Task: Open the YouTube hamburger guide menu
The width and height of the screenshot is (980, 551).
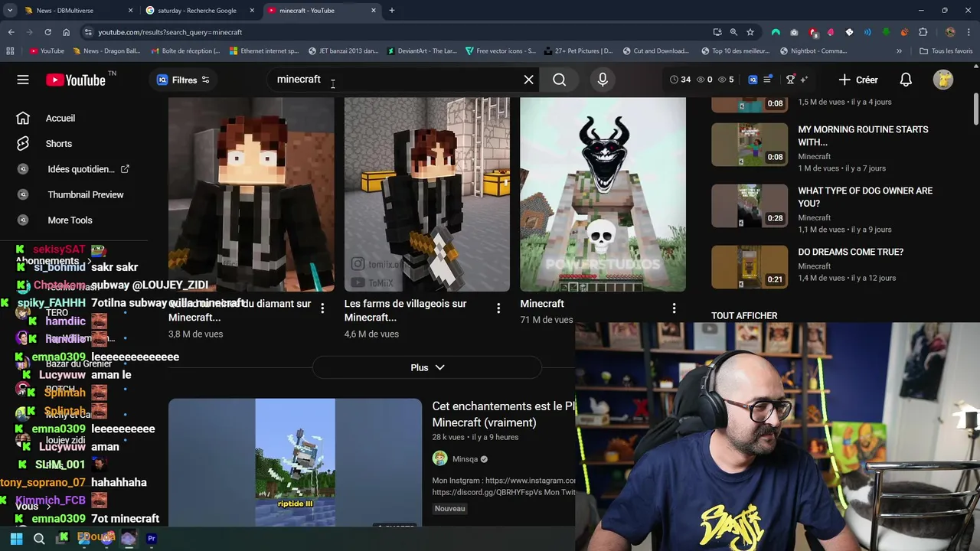Action: pyautogui.click(x=23, y=80)
